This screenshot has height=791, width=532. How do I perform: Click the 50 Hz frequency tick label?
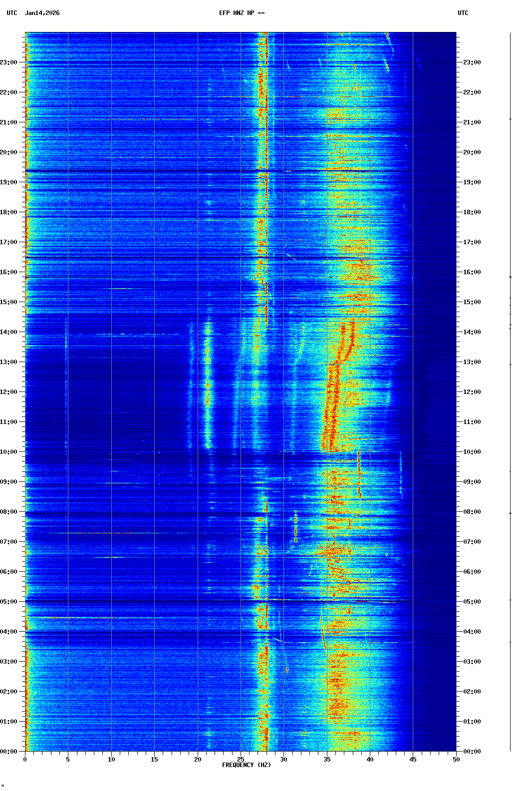tap(456, 760)
